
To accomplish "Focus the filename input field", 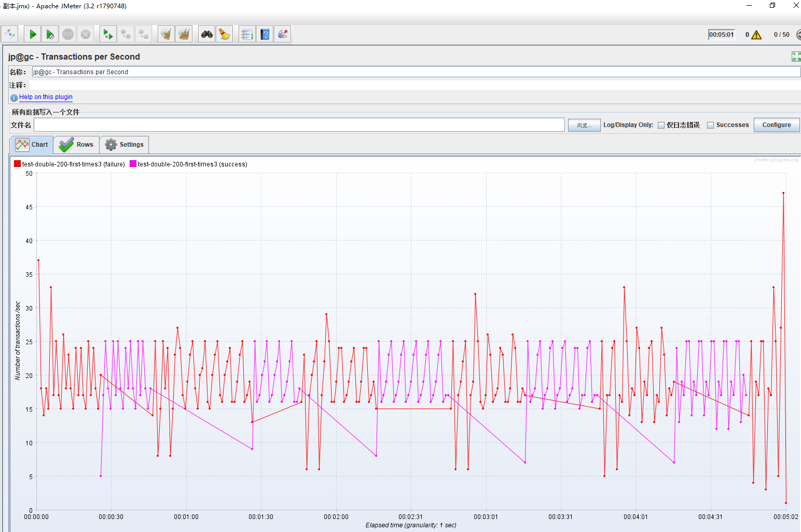I will tap(299, 125).
